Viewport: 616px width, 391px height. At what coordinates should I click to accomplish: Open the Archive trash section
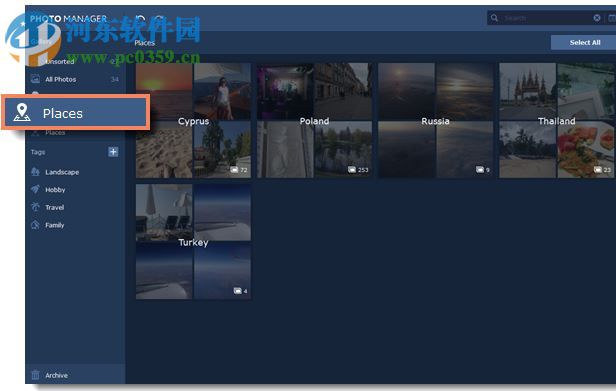[x=75, y=375]
